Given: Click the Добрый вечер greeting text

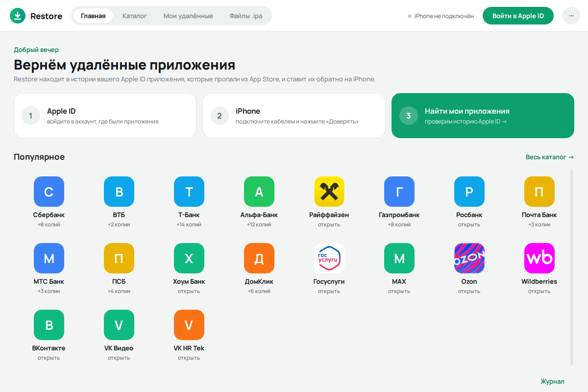Looking at the screenshot, I should coord(36,50).
